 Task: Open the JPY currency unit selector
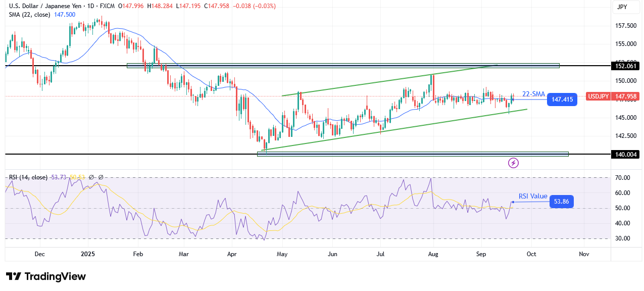tap(626, 7)
